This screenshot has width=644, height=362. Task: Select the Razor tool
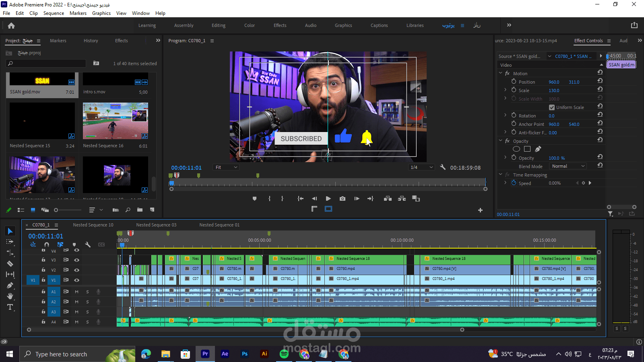10,263
